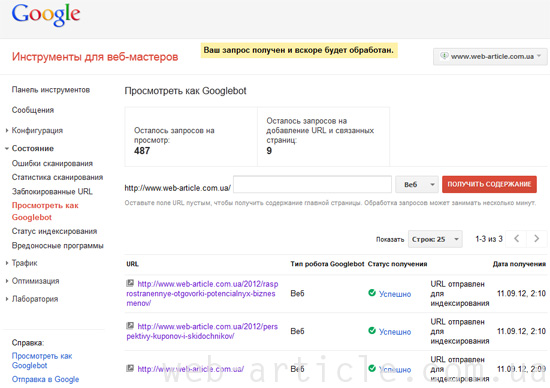The width and height of the screenshot is (550, 388).
Task: Go to previous results page arrow
Action: pos(516,239)
